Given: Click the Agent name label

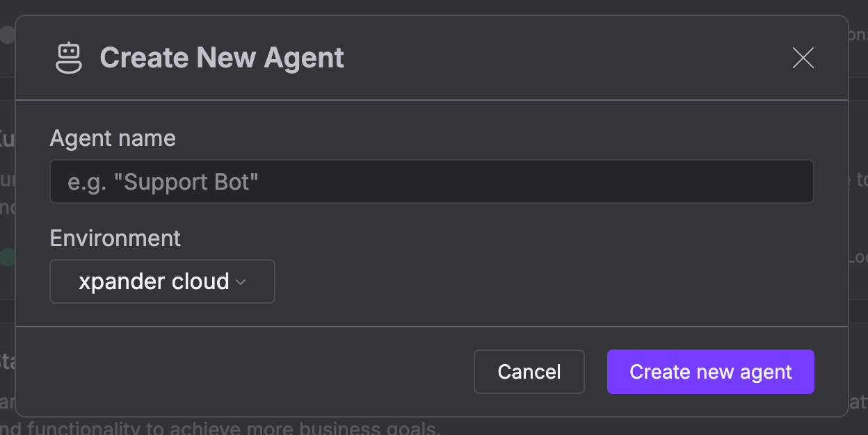Looking at the screenshot, I should click(112, 138).
